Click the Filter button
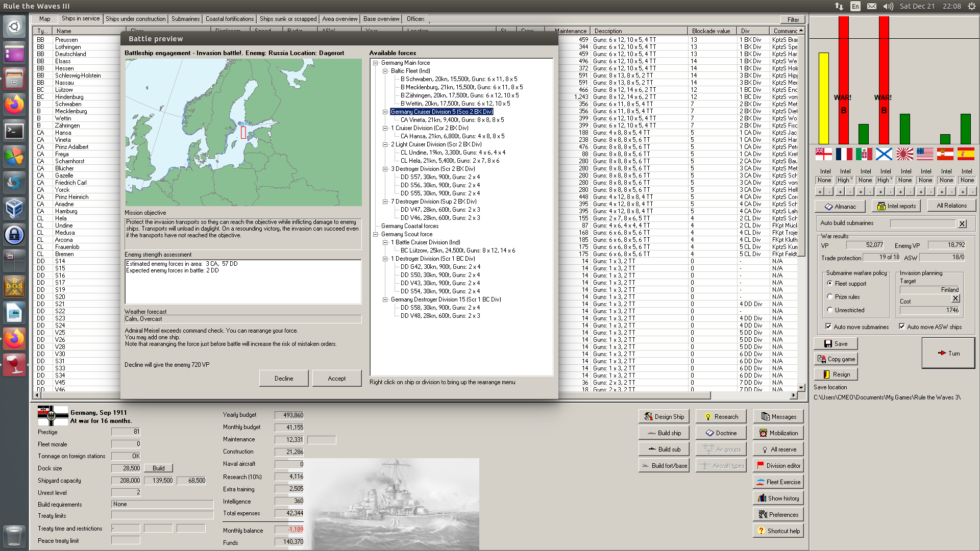 pyautogui.click(x=793, y=20)
